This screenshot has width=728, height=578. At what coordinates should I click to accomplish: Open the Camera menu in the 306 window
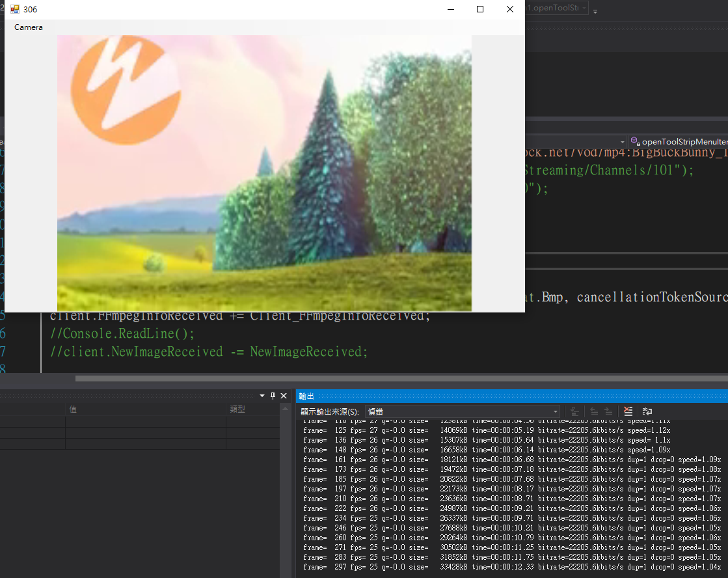click(x=29, y=27)
